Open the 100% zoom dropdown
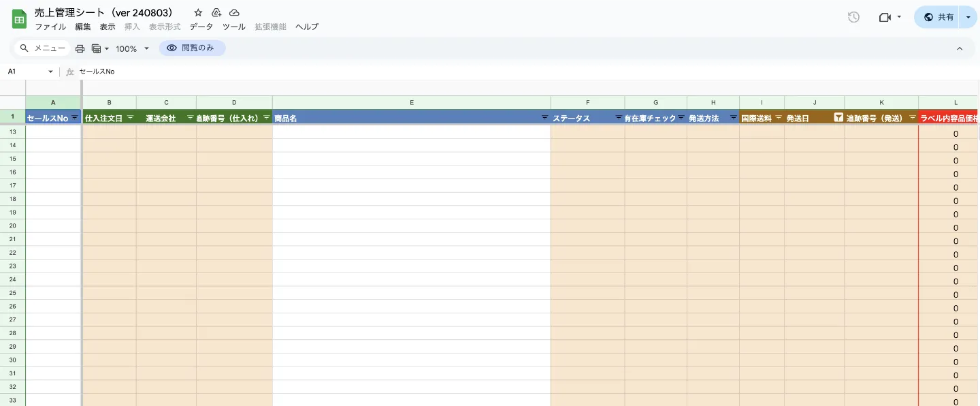 click(x=132, y=48)
